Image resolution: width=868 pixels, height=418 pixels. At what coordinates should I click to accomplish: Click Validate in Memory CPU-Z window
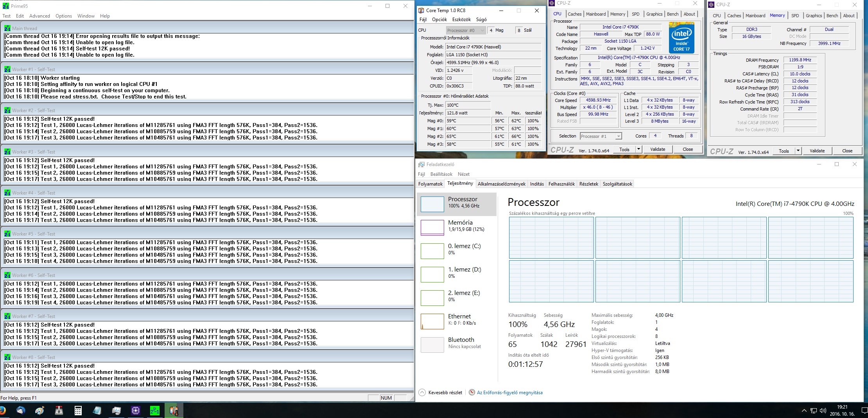coord(817,151)
